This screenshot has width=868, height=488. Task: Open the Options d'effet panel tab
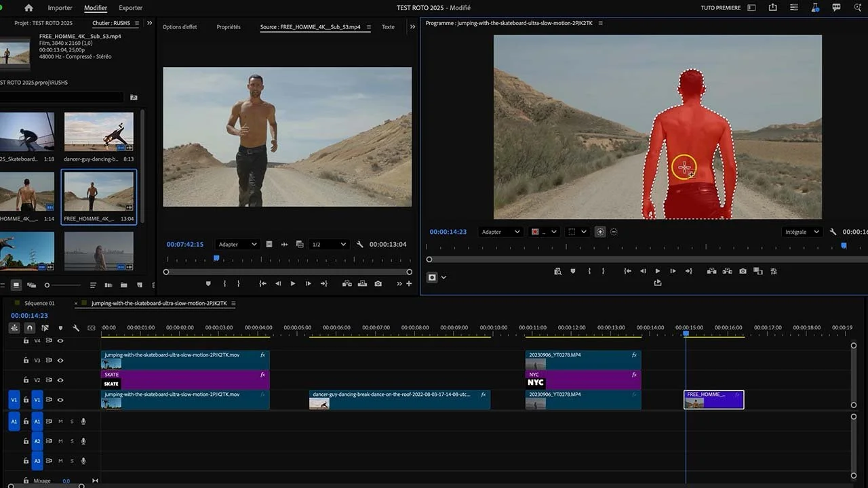click(x=180, y=27)
